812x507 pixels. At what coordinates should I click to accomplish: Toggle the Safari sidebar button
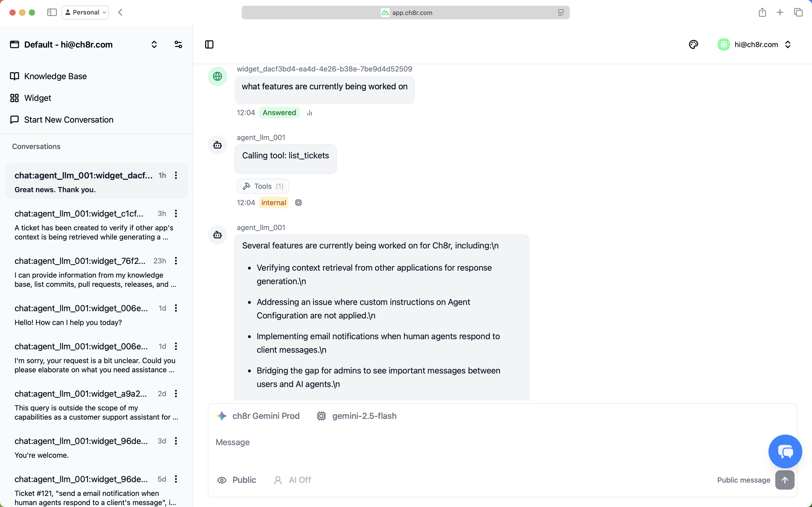click(52, 12)
